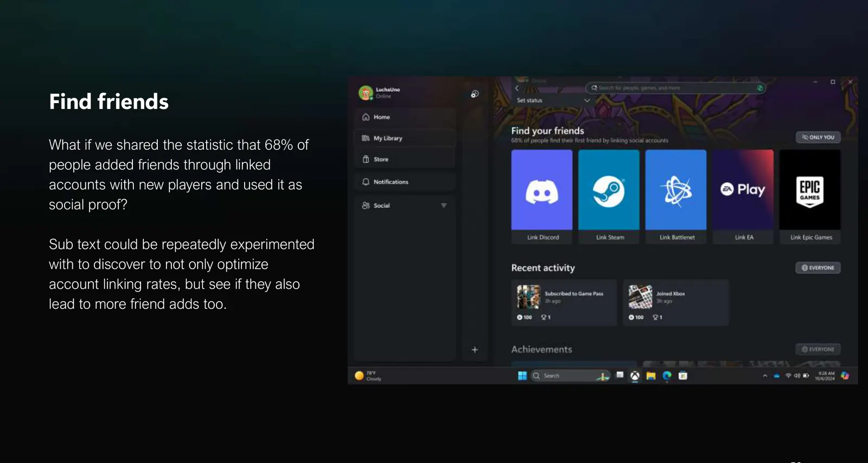Open the Social section
The width and height of the screenshot is (868, 463).
[405, 206]
